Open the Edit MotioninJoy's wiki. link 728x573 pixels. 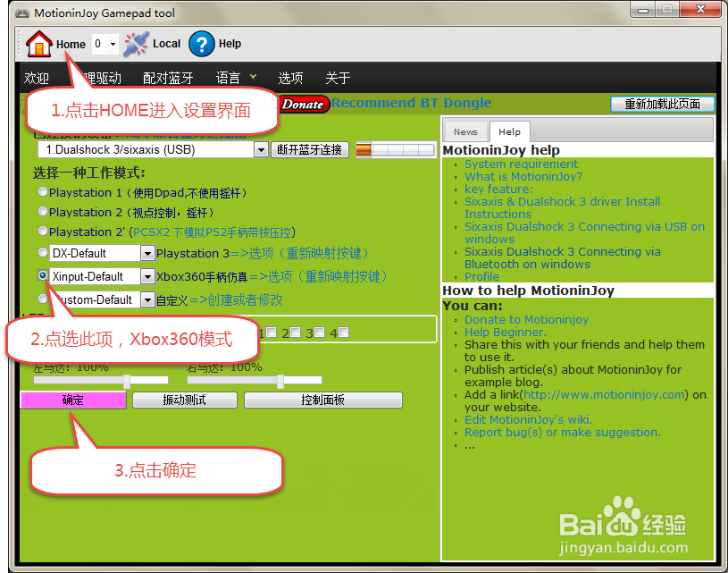point(528,419)
